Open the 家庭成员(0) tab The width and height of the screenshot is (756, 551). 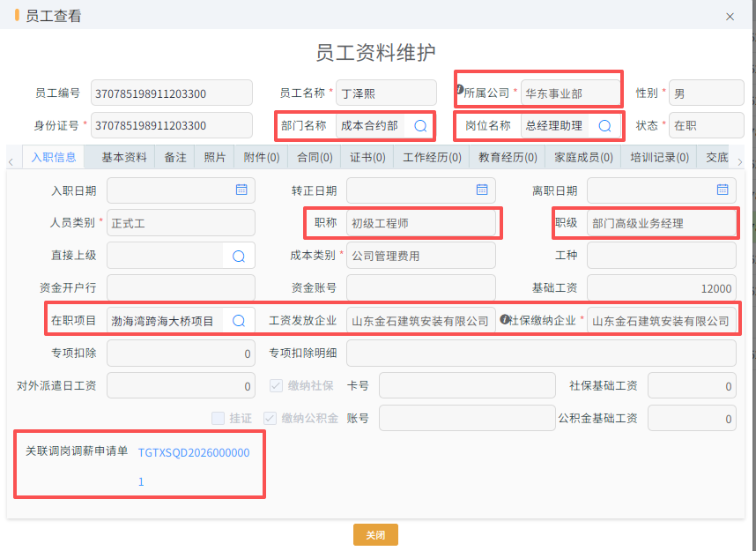(583, 157)
